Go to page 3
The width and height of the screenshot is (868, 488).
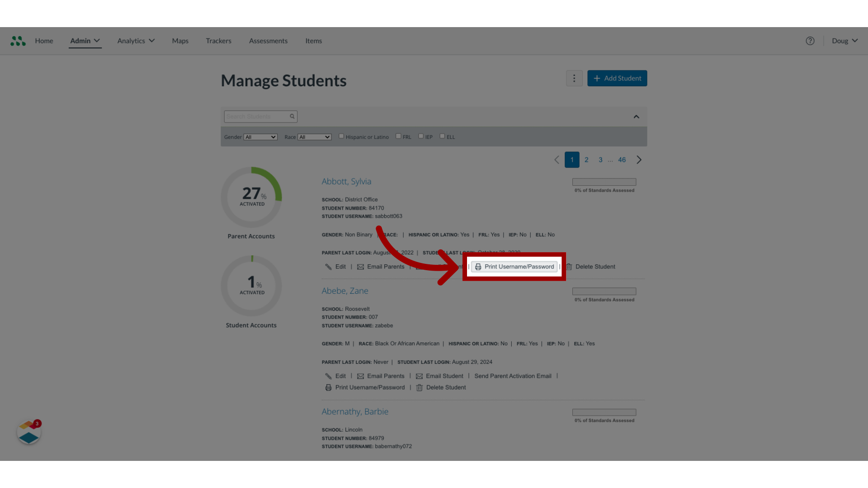click(600, 160)
